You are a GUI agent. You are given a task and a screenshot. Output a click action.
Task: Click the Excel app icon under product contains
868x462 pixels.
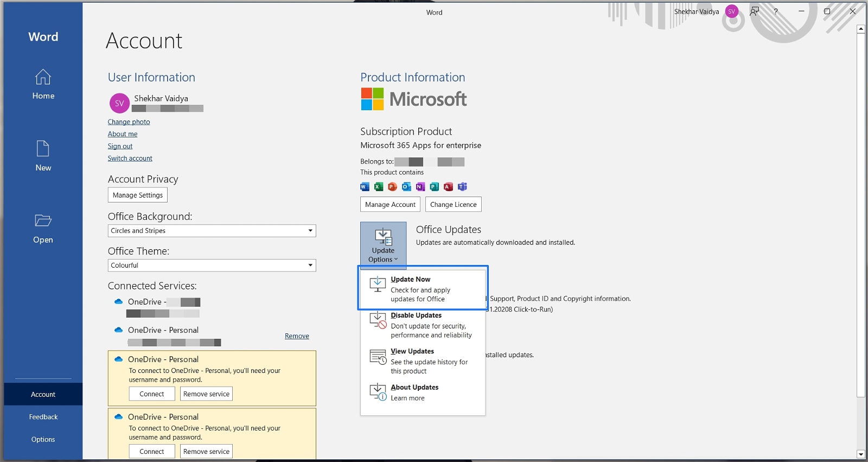[x=379, y=187]
